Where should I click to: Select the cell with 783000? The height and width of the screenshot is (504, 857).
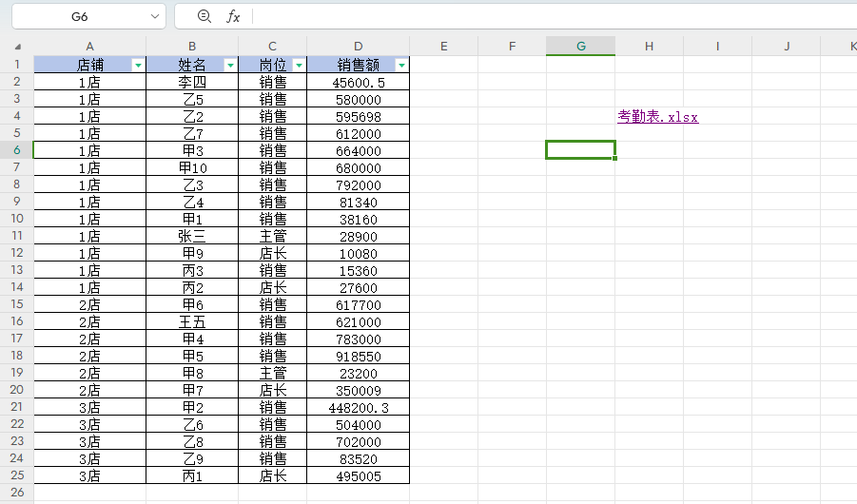tap(358, 339)
